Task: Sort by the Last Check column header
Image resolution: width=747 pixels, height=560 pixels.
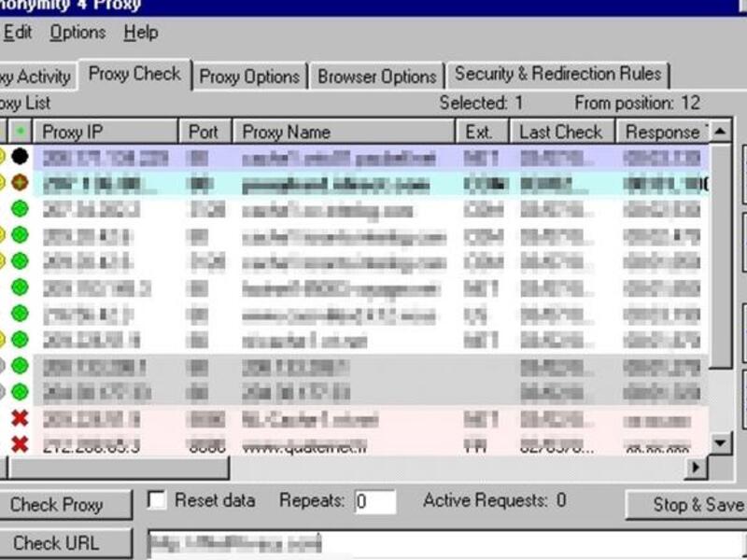Action: point(562,132)
